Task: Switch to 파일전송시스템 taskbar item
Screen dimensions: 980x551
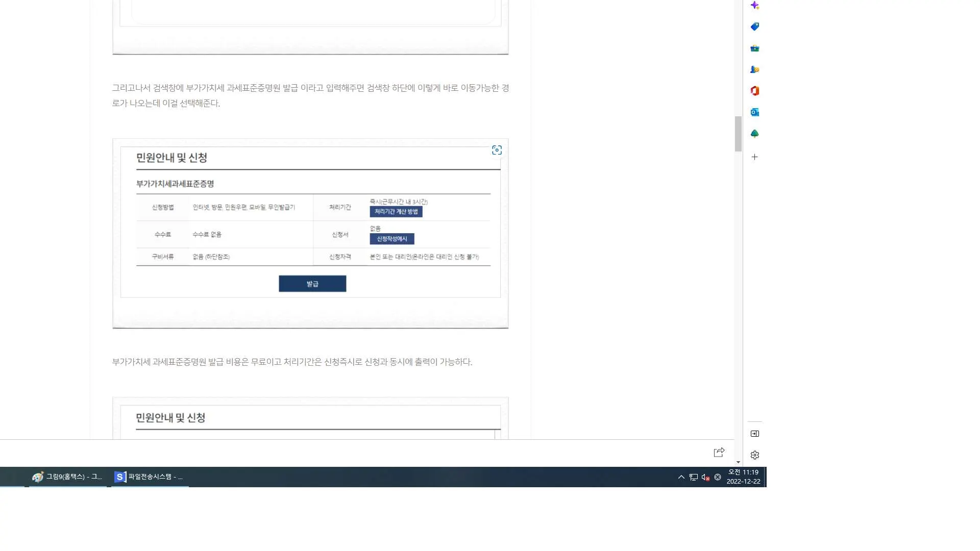Action: pyautogui.click(x=150, y=477)
